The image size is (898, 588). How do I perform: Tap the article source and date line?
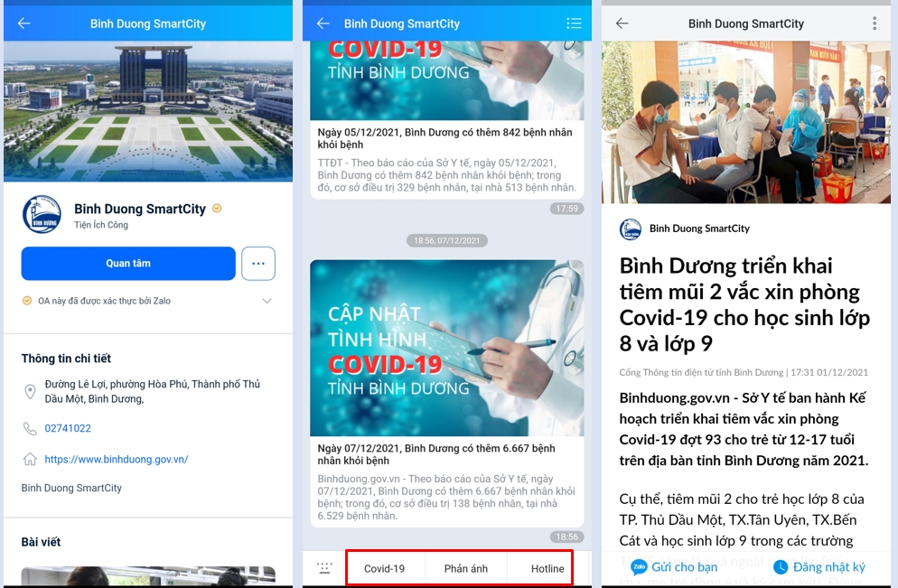coord(744,372)
